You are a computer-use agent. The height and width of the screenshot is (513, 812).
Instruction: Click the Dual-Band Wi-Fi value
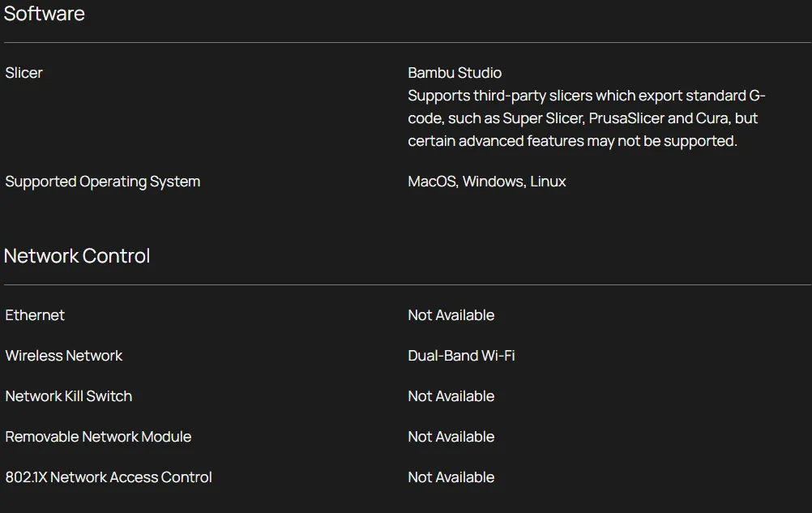click(461, 356)
